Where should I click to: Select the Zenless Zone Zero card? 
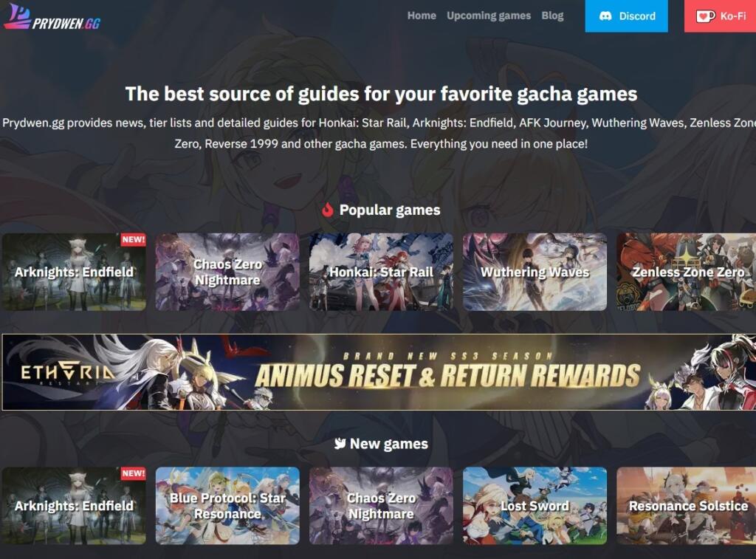(x=686, y=272)
